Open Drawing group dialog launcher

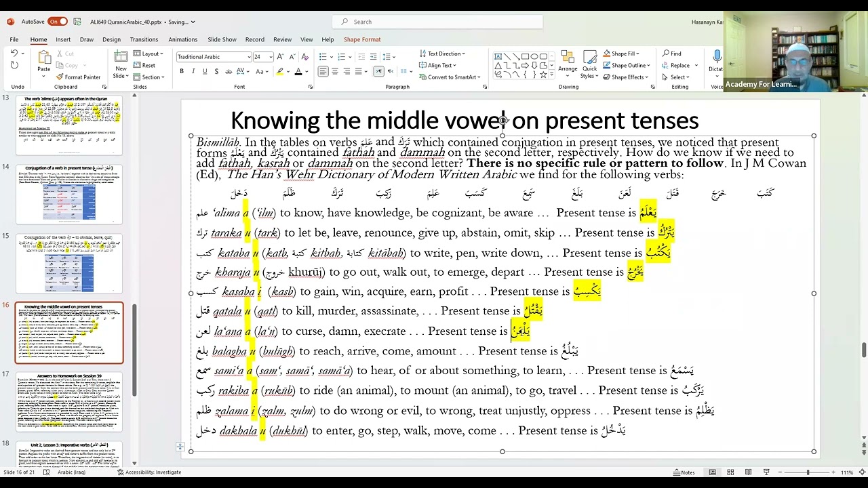(x=653, y=87)
